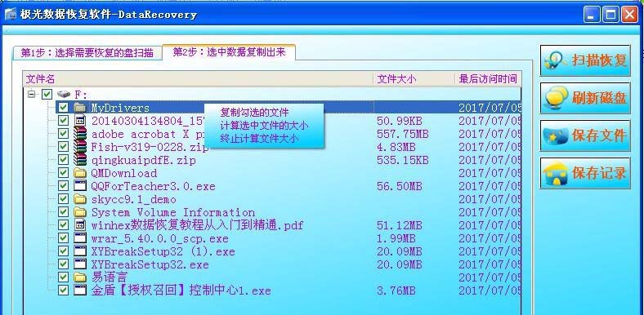Select the qingkuaipdfE.zip file name
This screenshot has height=315, width=644.
143,160
